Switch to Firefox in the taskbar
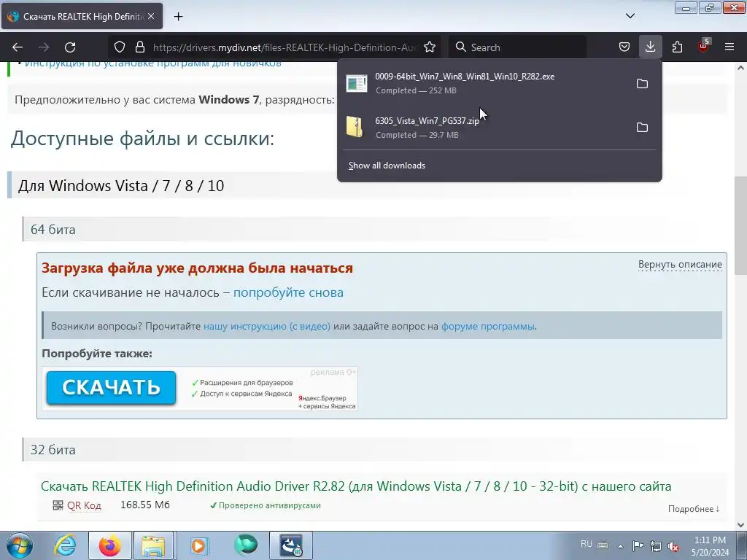 [x=110, y=545]
